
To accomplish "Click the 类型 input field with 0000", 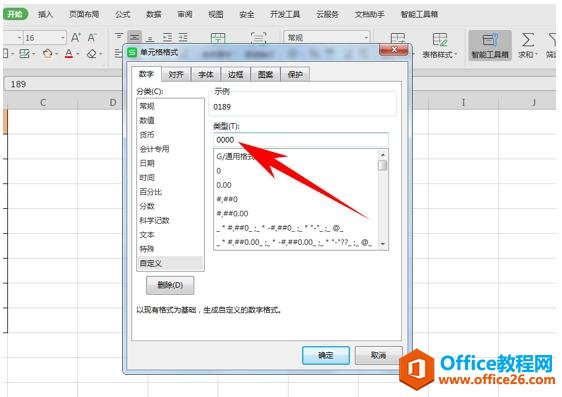I will 301,140.
